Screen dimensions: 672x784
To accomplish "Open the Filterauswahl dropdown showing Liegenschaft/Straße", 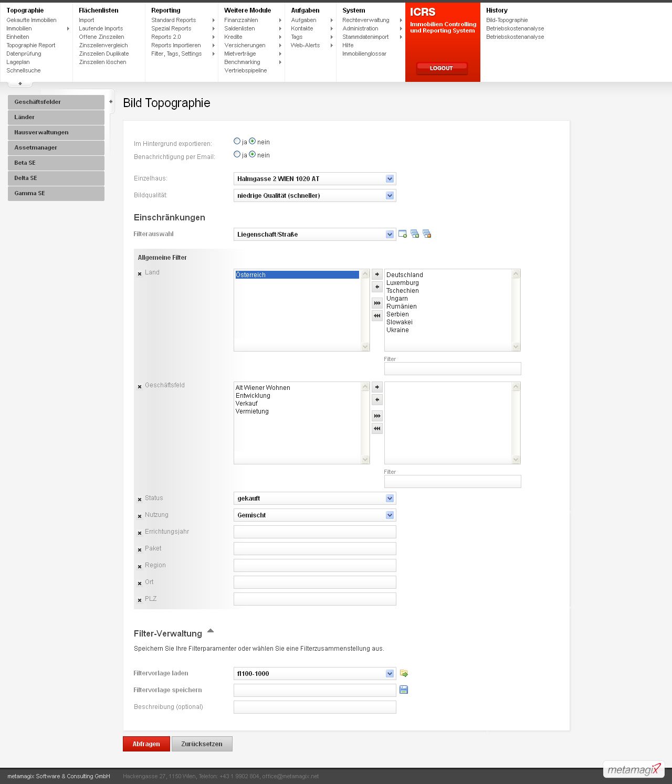I will (314, 235).
